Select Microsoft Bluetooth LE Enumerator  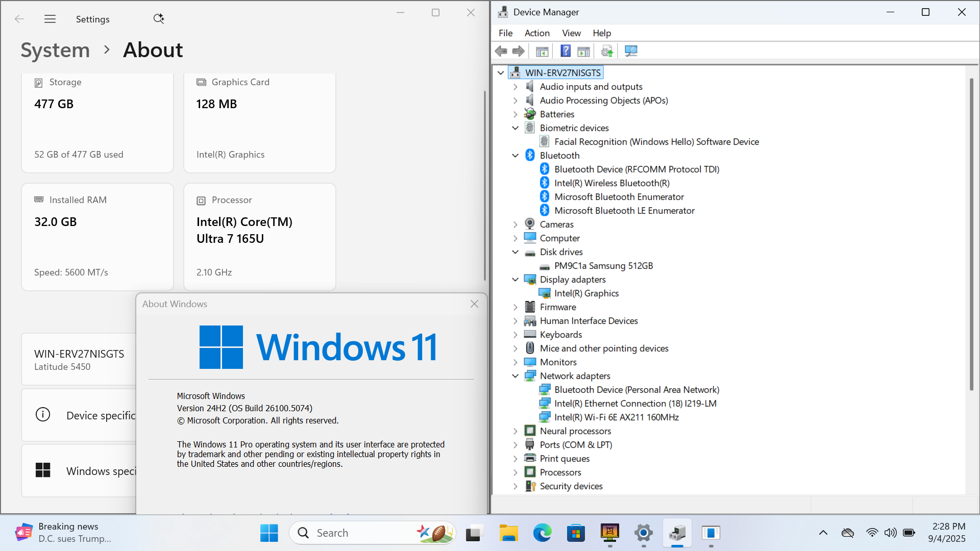click(x=624, y=211)
